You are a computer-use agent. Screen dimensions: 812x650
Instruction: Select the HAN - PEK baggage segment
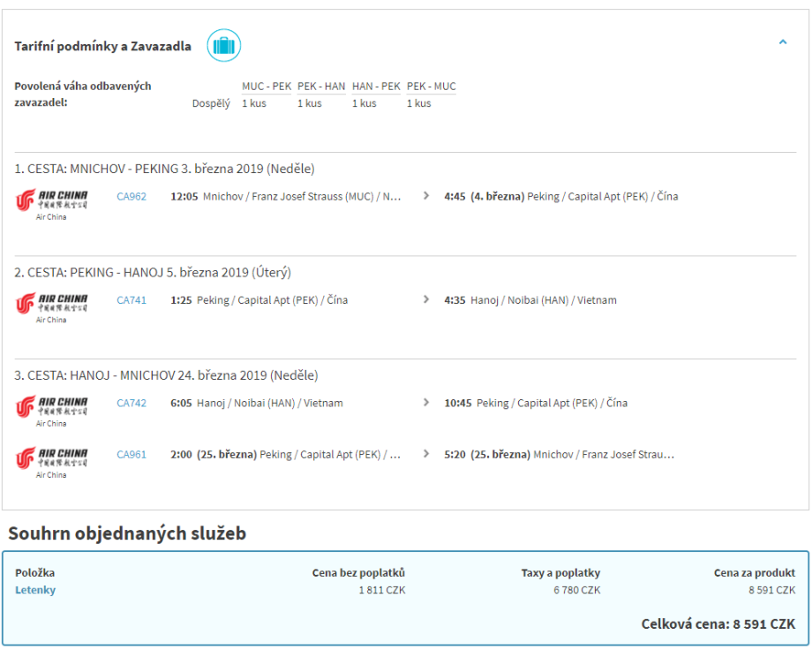376,87
